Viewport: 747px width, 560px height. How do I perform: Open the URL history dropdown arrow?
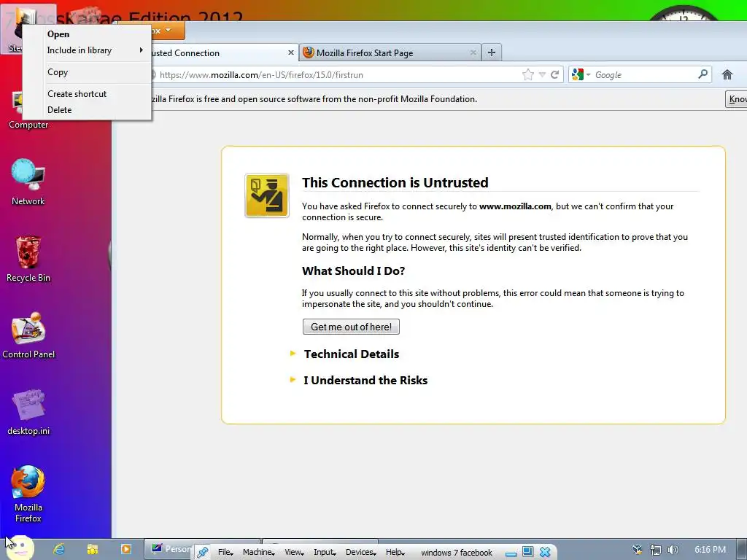coord(542,75)
